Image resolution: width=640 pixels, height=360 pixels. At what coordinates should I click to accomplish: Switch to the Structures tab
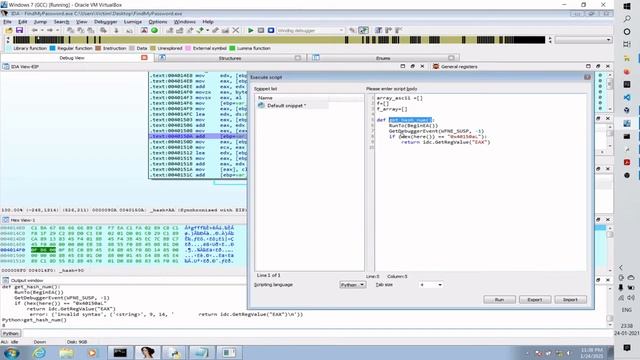(230, 58)
